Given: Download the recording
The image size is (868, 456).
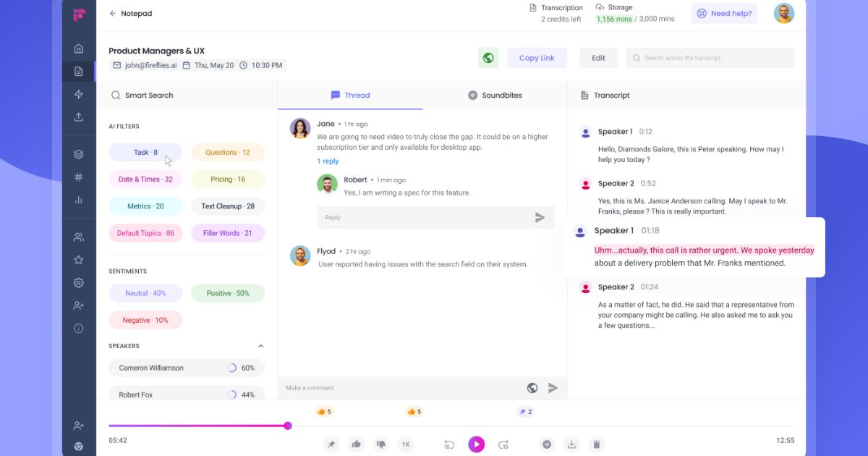Looking at the screenshot, I should 571,444.
